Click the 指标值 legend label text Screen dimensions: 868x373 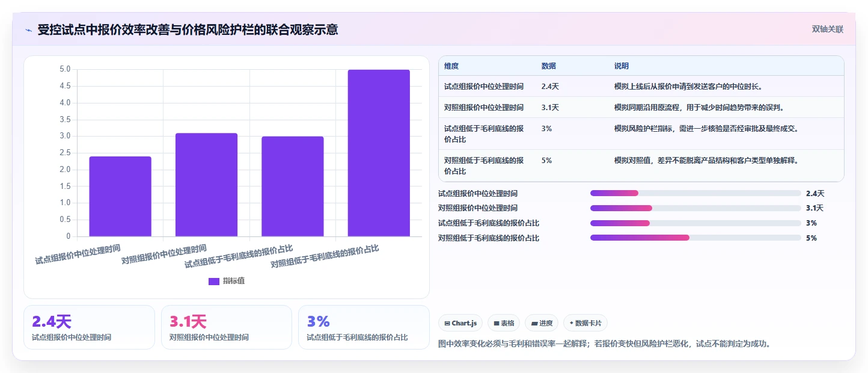[234, 281]
